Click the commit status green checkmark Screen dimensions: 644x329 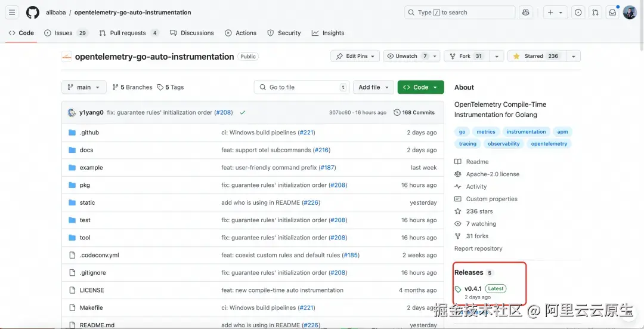(x=243, y=112)
